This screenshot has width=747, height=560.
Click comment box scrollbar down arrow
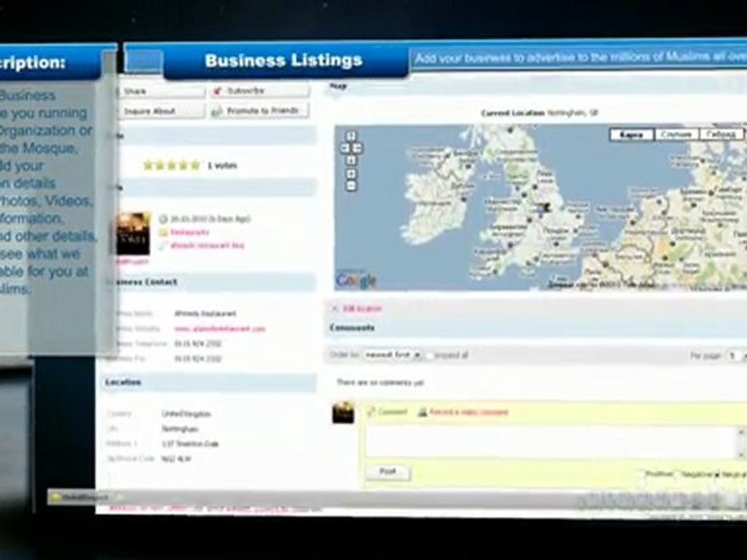pos(741,453)
